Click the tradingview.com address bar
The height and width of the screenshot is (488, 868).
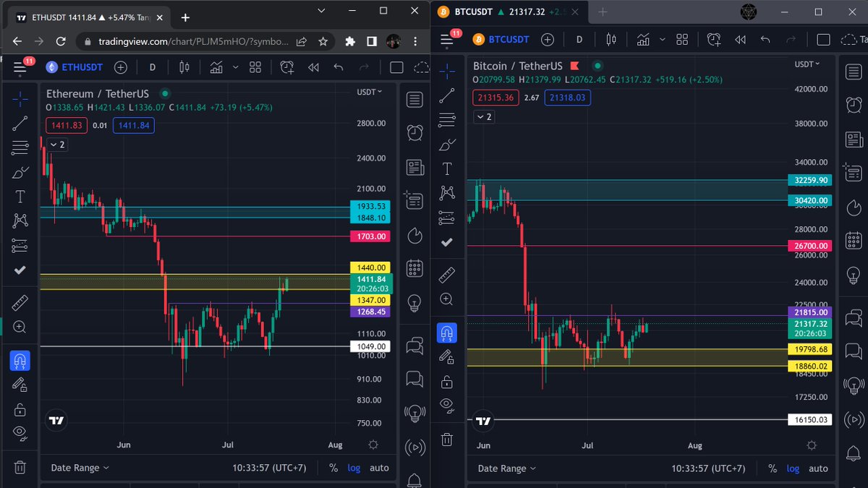coord(193,41)
